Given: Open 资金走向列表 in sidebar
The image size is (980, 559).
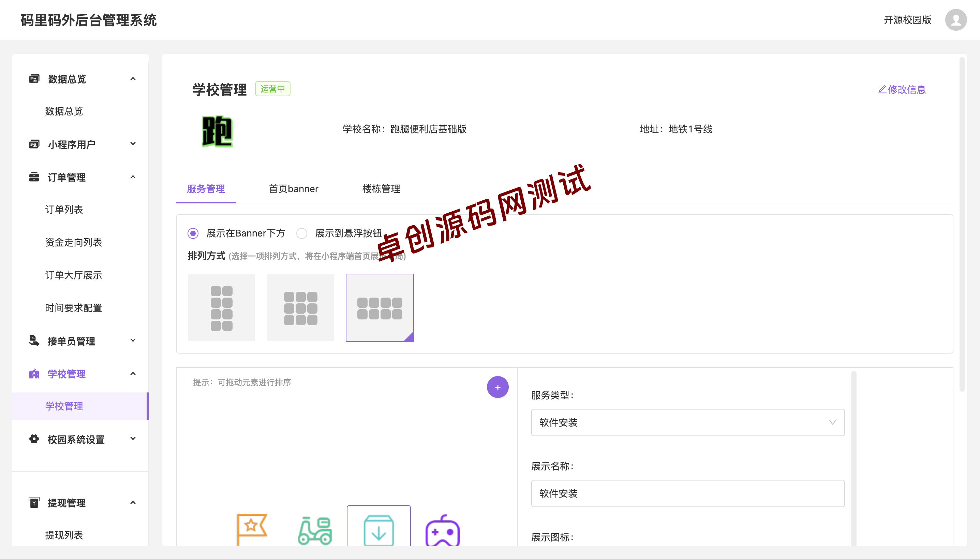Looking at the screenshot, I should (74, 242).
